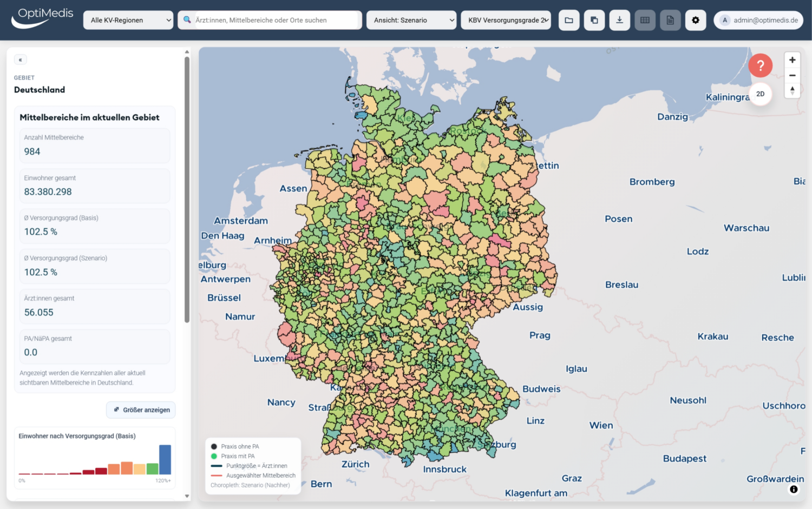
Task: Open the admin@optimedis.de account menu
Action: pyautogui.click(x=758, y=20)
